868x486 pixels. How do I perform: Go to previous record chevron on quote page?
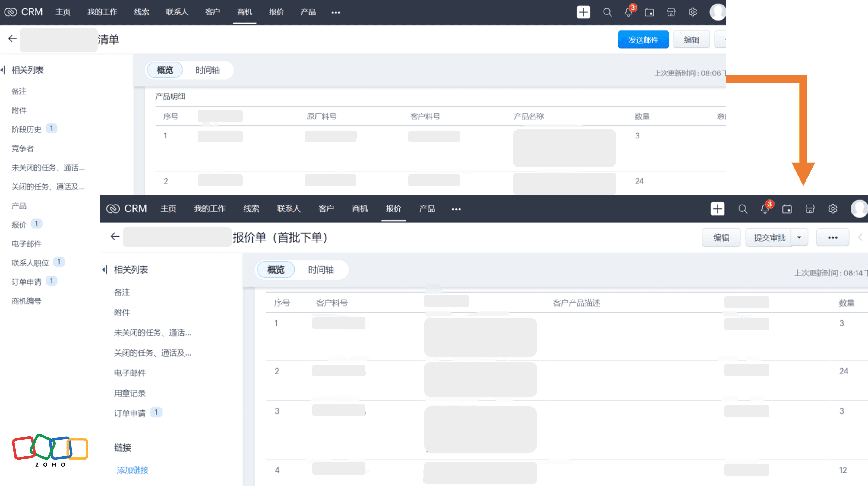860,237
